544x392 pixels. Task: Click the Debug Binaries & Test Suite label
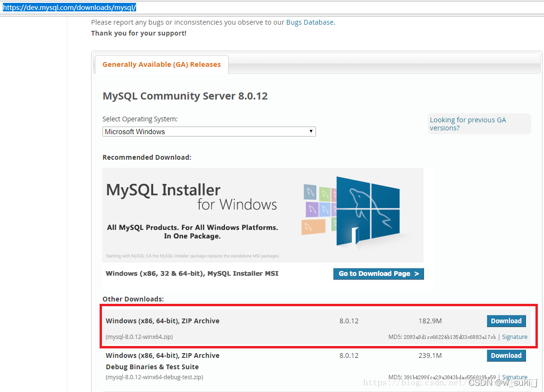[x=152, y=367]
